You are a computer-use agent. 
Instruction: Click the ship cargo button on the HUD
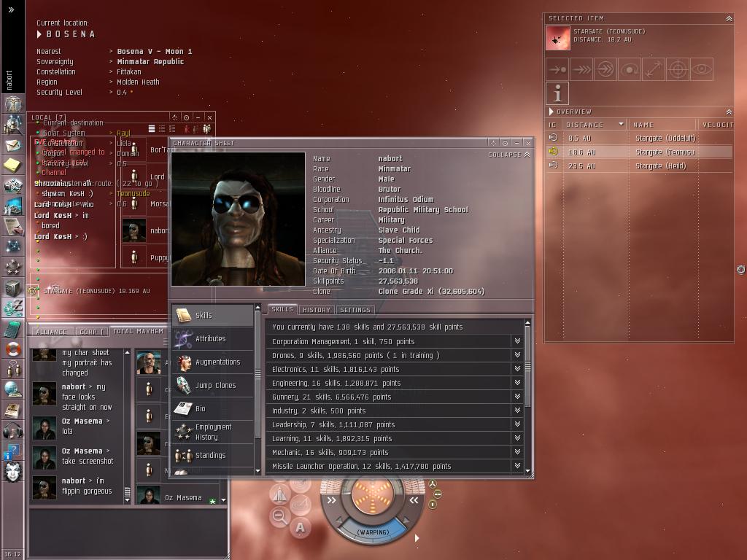[279, 494]
